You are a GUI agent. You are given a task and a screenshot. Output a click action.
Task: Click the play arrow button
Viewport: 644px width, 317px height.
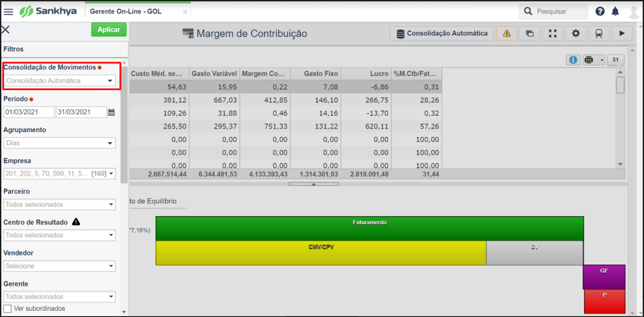pyautogui.click(x=622, y=33)
